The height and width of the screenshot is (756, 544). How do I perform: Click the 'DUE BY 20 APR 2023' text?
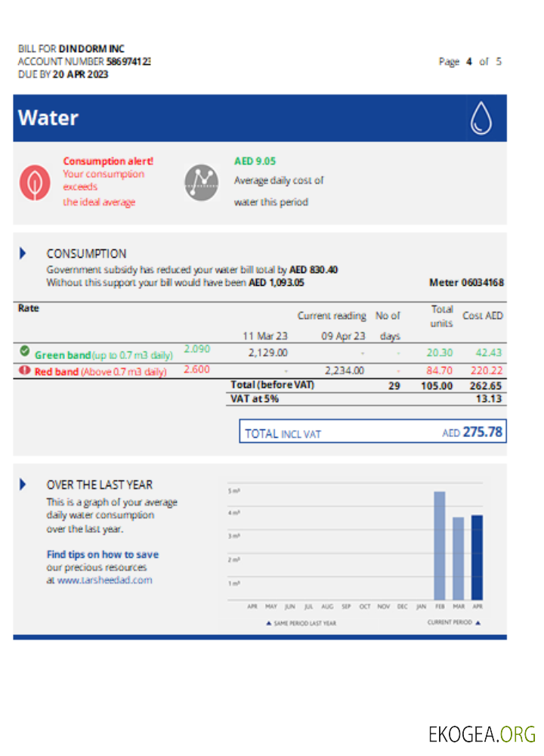pyautogui.click(x=63, y=74)
